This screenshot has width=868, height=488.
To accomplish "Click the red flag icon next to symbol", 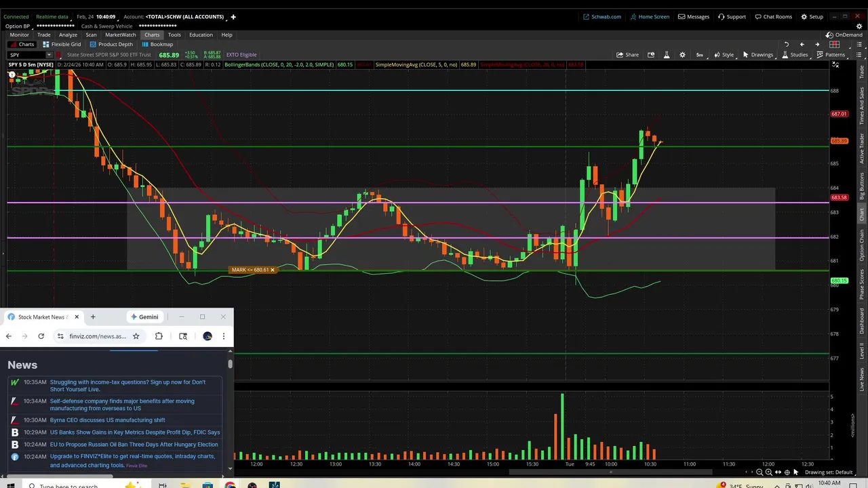I will pos(60,55).
